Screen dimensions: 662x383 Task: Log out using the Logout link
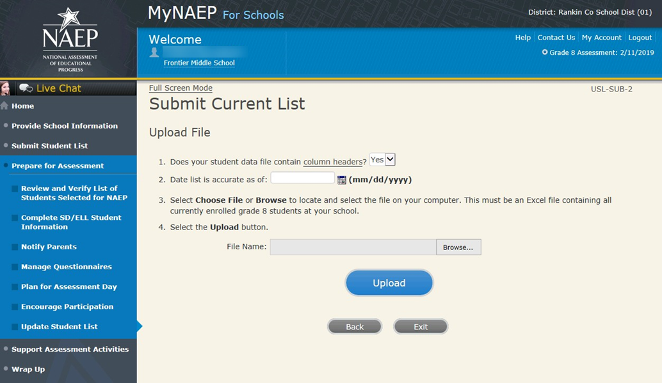[640, 38]
